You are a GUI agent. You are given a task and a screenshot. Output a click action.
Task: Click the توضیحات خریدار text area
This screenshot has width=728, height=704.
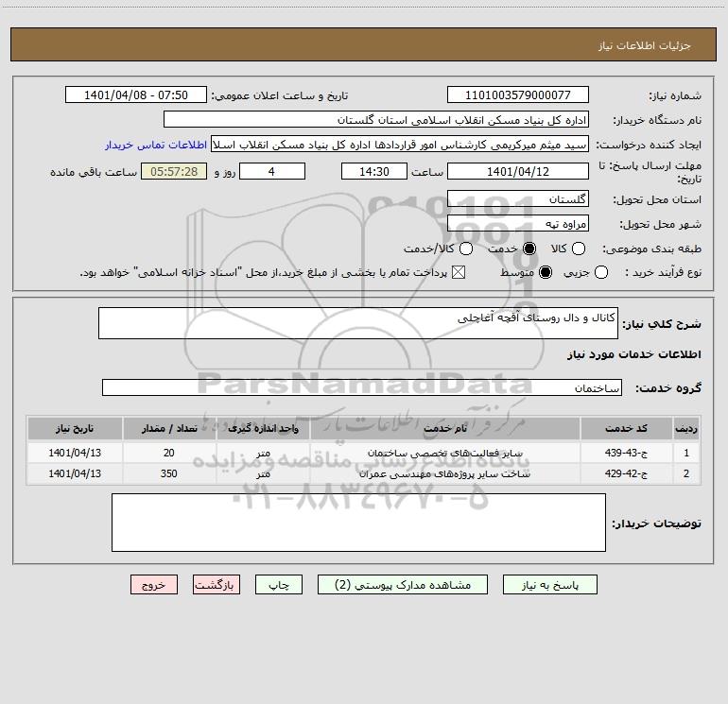point(358,523)
